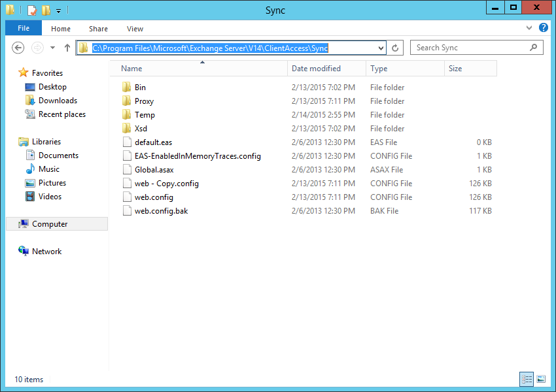Select Downloads in the Favorites list
Viewport: 556px width, 392px height.
click(58, 101)
